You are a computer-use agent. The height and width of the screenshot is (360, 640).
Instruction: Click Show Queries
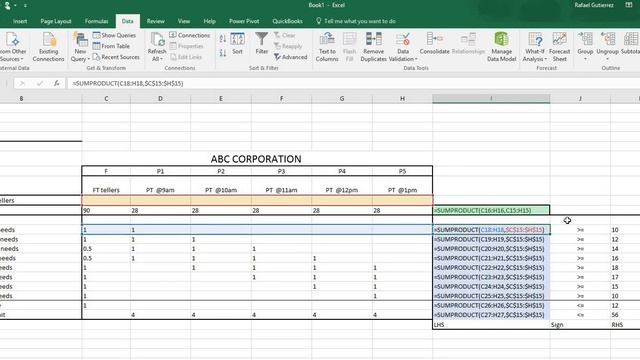tap(114, 36)
